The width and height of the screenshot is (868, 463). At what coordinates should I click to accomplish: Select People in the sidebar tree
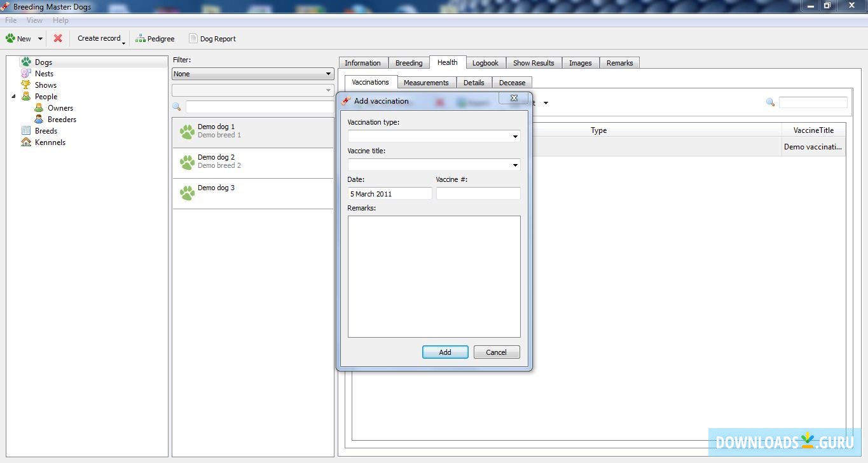[x=46, y=97]
